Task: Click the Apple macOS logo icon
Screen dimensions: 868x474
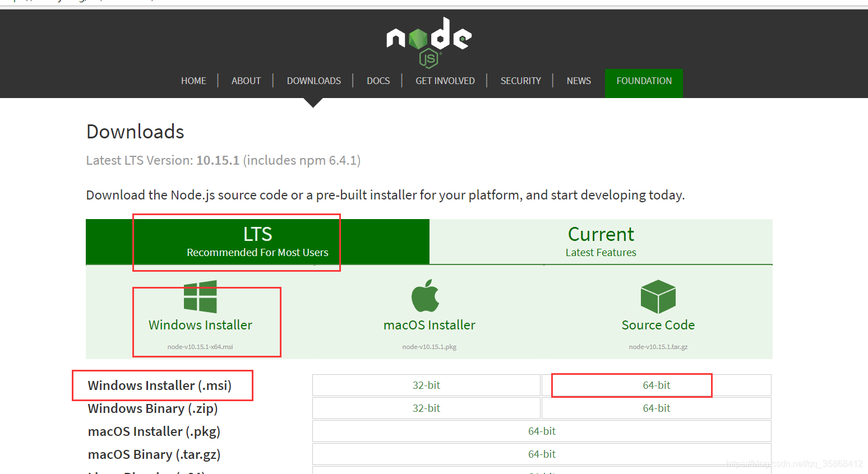Action: click(x=426, y=295)
